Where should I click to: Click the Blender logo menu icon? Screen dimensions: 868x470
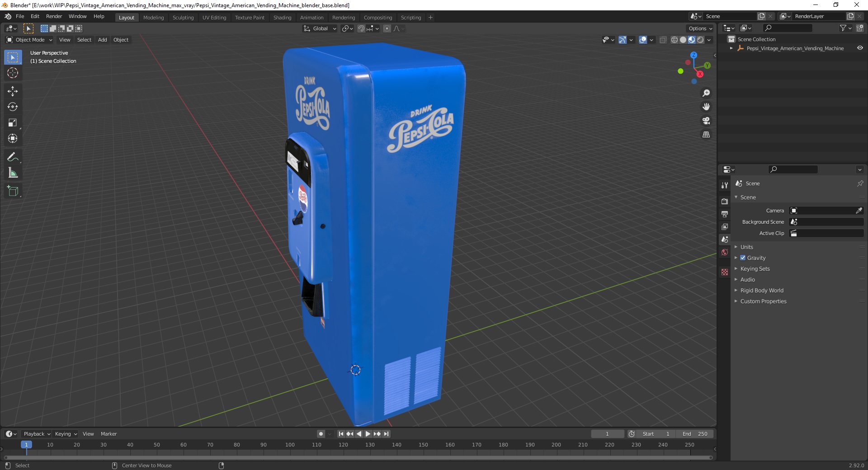[8, 16]
